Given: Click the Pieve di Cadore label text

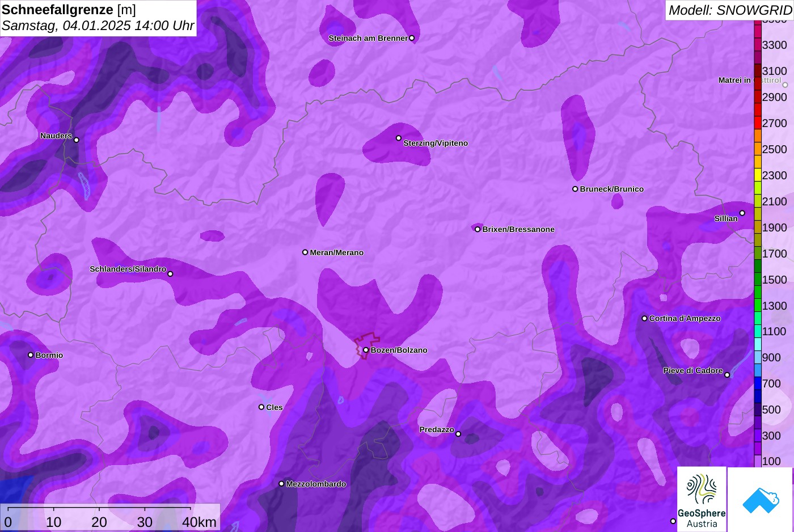Looking at the screenshot, I should click(693, 370).
